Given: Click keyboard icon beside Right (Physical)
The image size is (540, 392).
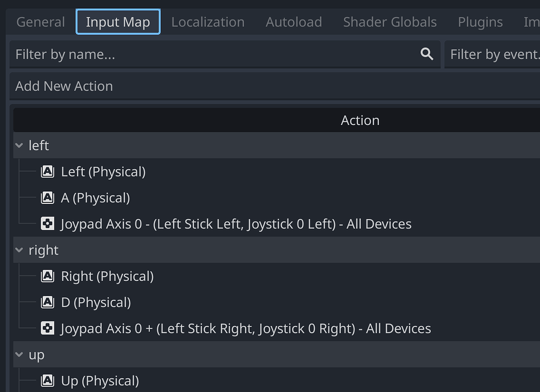Looking at the screenshot, I should click(x=47, y=276).
